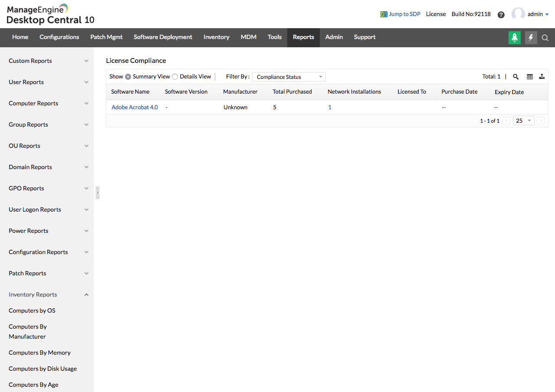Open the Software Deployment tab
The height and width of the screenshot is (392, 555).
(x=163, y=37)
